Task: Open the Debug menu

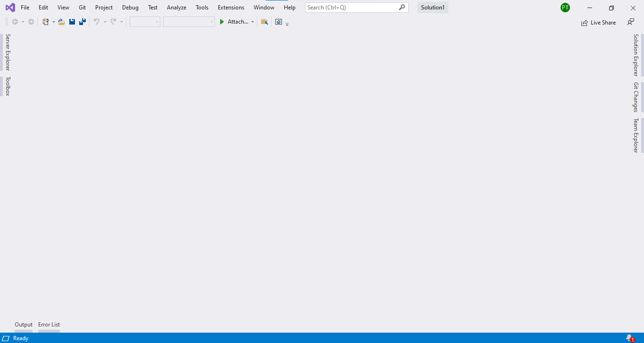Action: tap(130, 7)
